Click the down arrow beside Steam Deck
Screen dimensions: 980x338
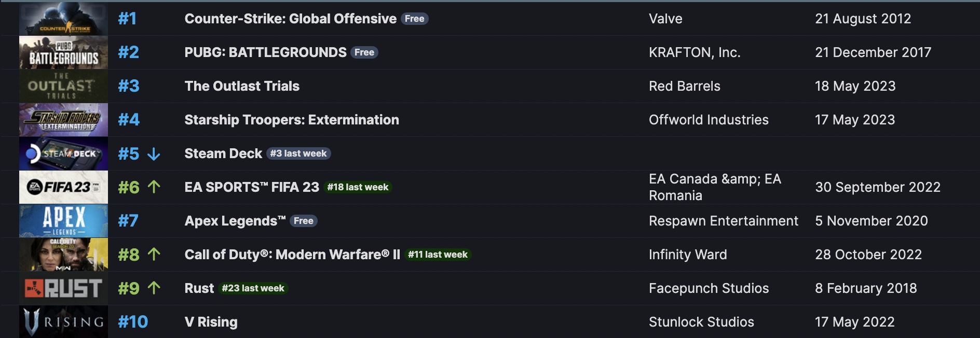(153, 153)
